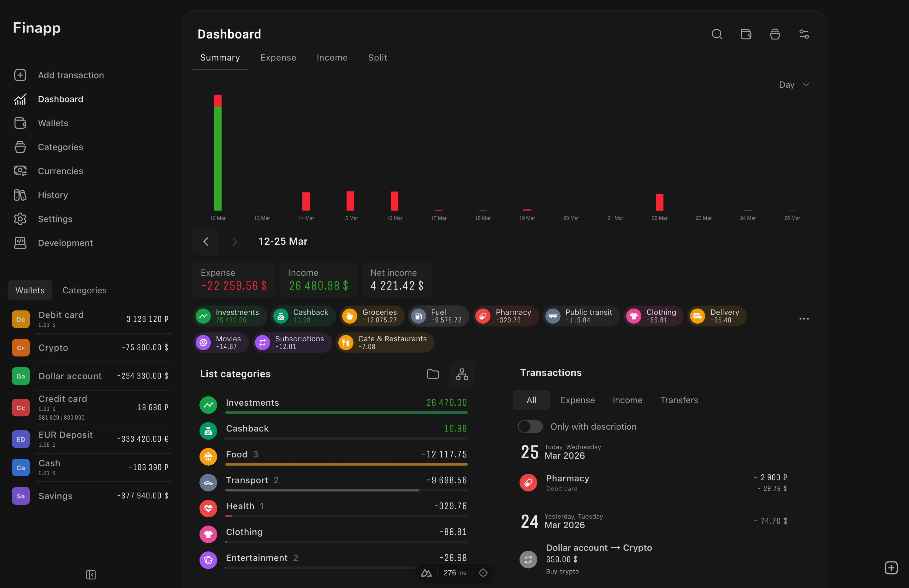
Task: Collapse sidebar with the panel icon
Action: point(91,575)
